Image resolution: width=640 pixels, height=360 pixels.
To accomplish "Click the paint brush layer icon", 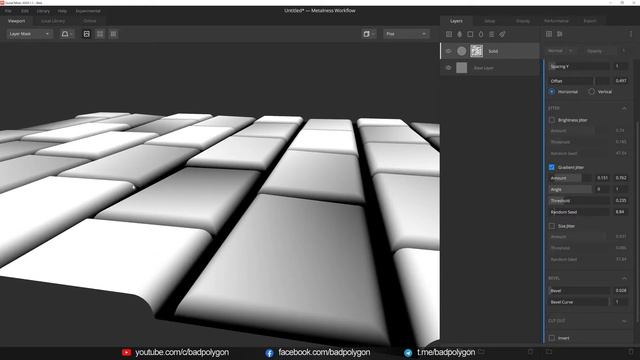I will point(502,34).
